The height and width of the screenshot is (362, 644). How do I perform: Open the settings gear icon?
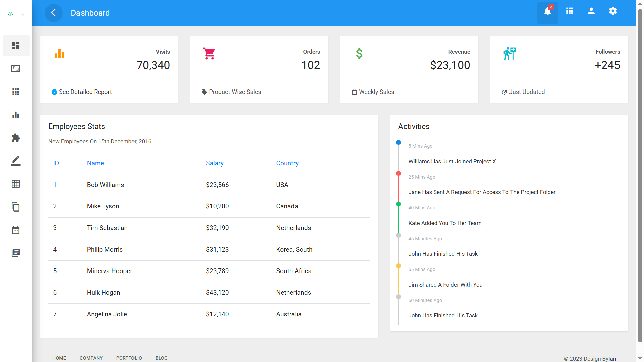[x=613, y=11]
